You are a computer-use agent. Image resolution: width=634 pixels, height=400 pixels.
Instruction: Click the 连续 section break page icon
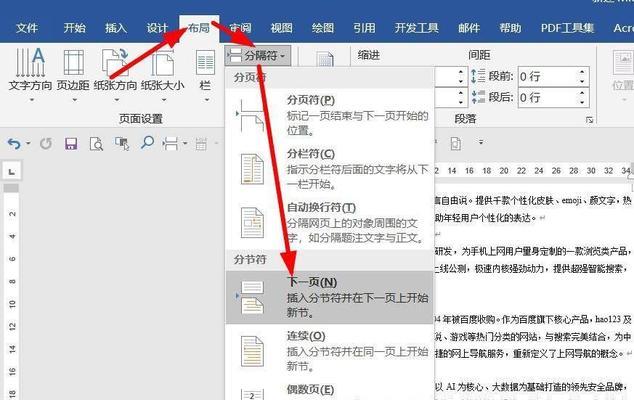pos(252,351)
